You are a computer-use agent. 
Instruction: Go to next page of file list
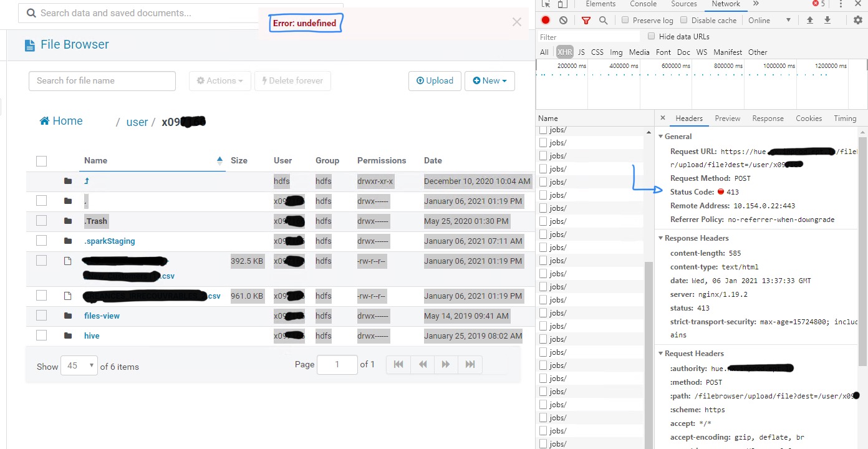pos(446,364)
